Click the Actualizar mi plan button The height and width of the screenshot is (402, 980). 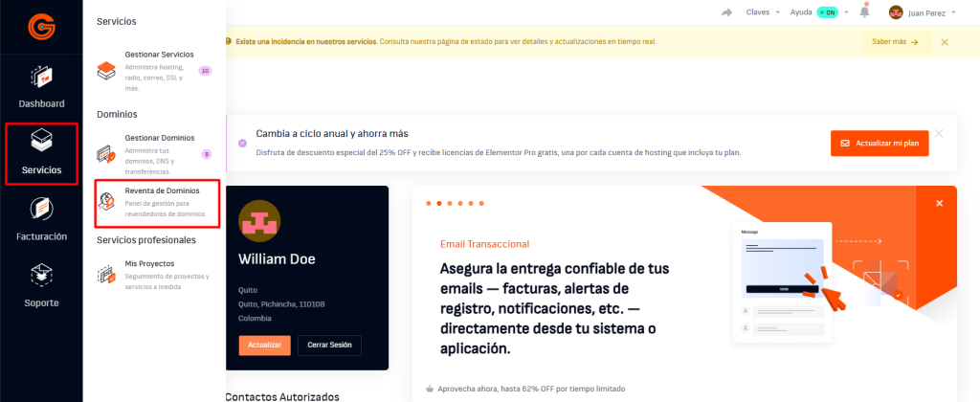coord(879,144)
